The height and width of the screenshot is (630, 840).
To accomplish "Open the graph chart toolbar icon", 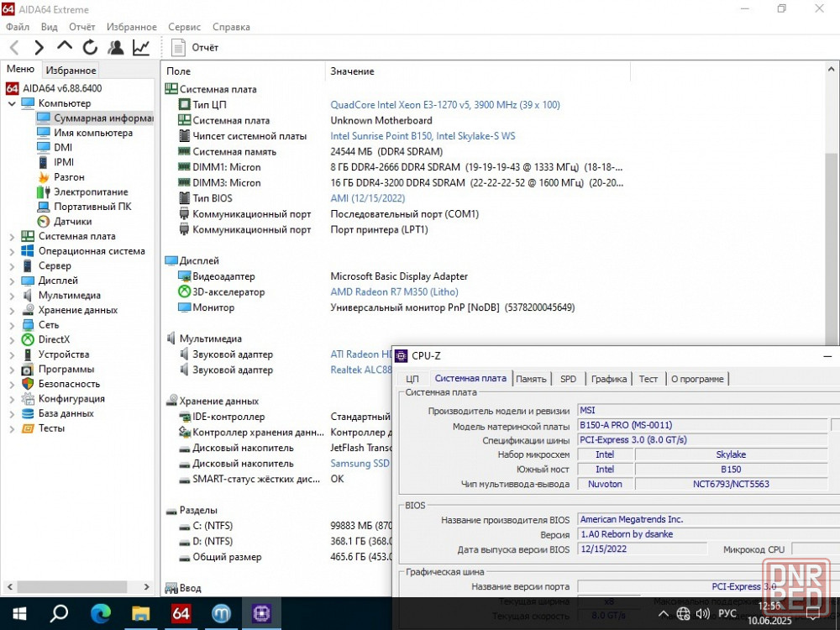I will tap(141, 48).
